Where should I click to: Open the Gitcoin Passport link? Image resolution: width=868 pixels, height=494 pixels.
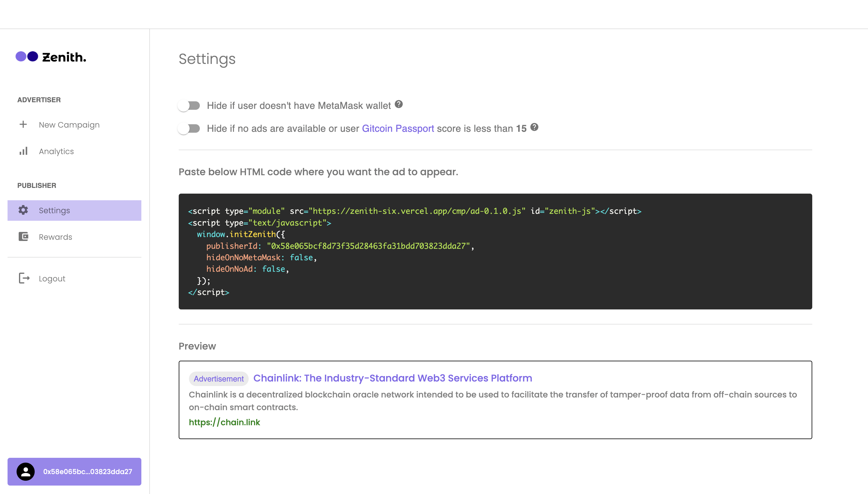(x=398, y=128)
